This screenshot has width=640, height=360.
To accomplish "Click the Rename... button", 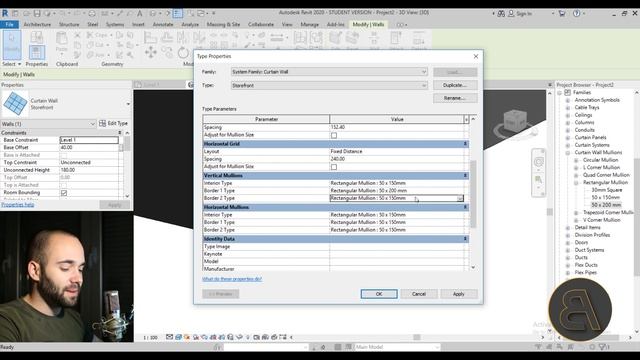I will (x=455, y=98).
